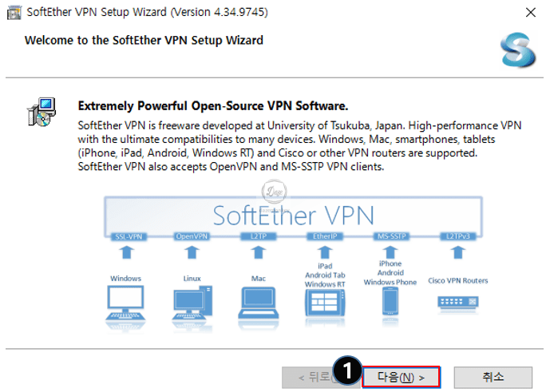Click the arrow above the Mac label

point(259,252)
